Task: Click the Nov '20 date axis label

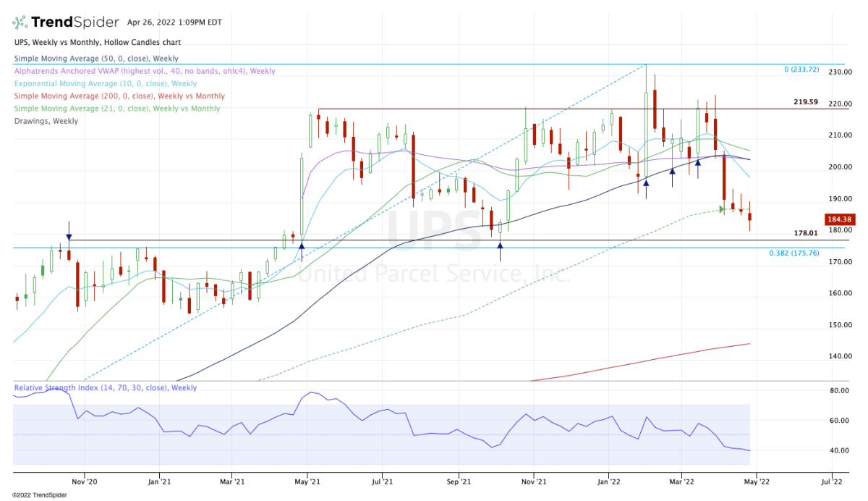Action: click(x=85, y=480)
